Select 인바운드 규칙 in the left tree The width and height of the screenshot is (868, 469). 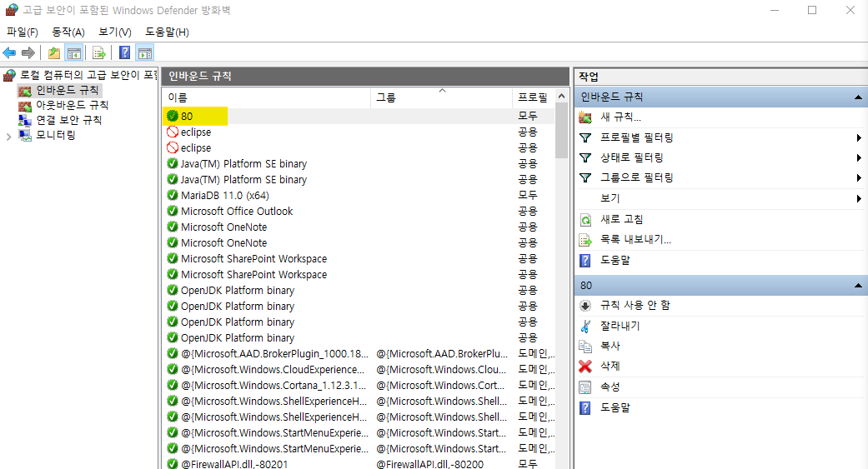coord(67,90)
